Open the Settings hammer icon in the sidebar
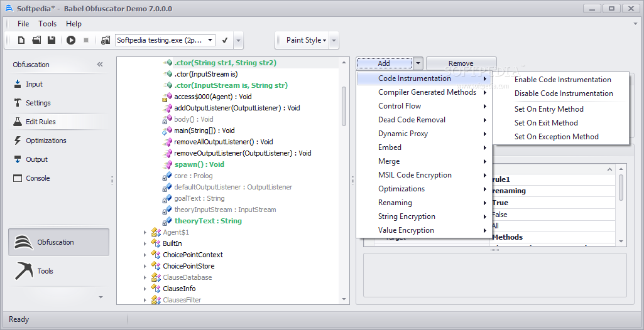The width and height of the screenshot is (644, 330). (x=17, y=103)
